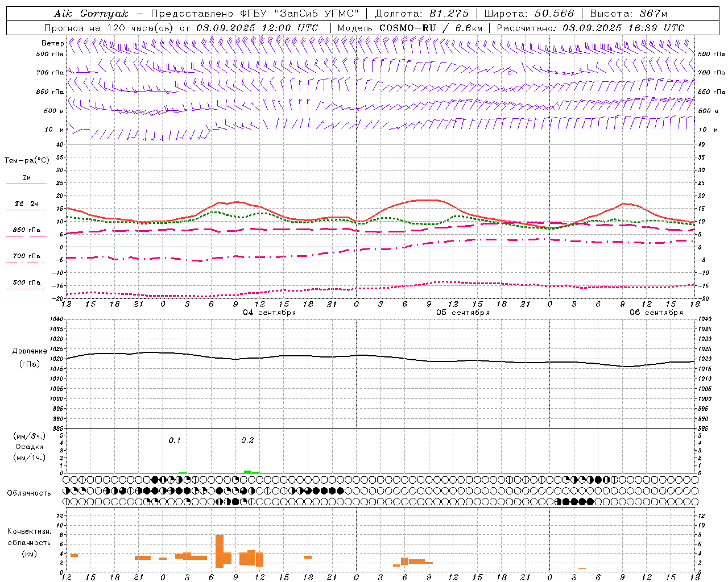This screenshot has width=728, height=582.
Task: Click the elevation text Высота: 367м
Action: 628,14
